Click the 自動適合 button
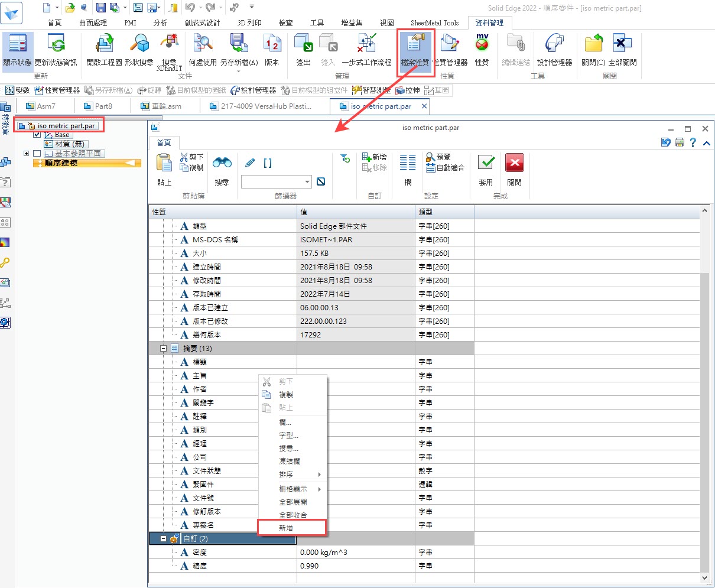Image resolution: width=715 pixels, height=588 pixels. (445, 168)
